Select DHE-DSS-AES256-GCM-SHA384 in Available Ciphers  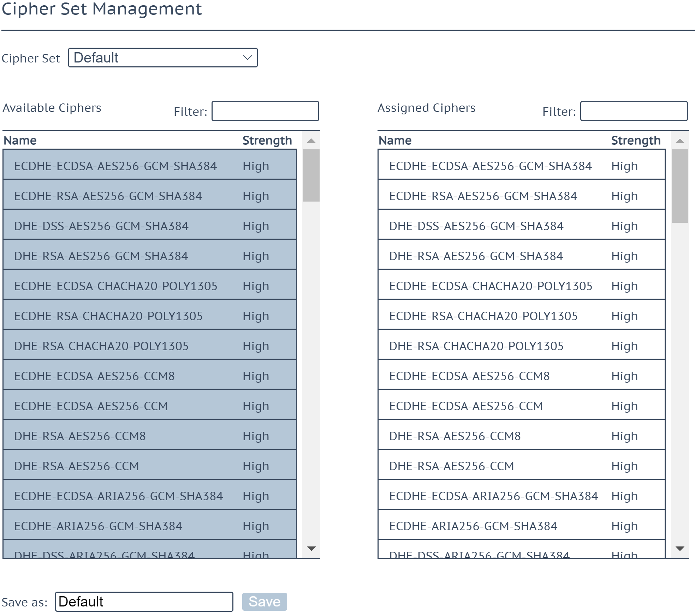(x=150, y=225)
